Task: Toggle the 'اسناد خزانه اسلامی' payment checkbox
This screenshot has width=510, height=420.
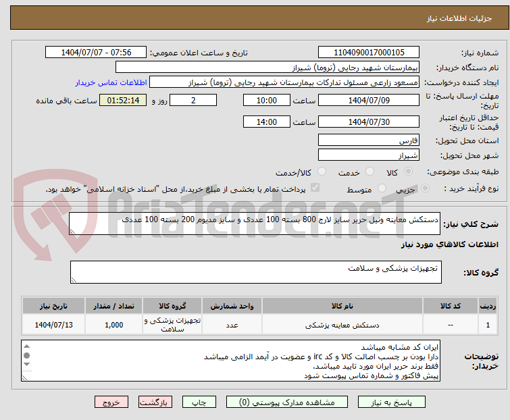Action: [315, 188]
